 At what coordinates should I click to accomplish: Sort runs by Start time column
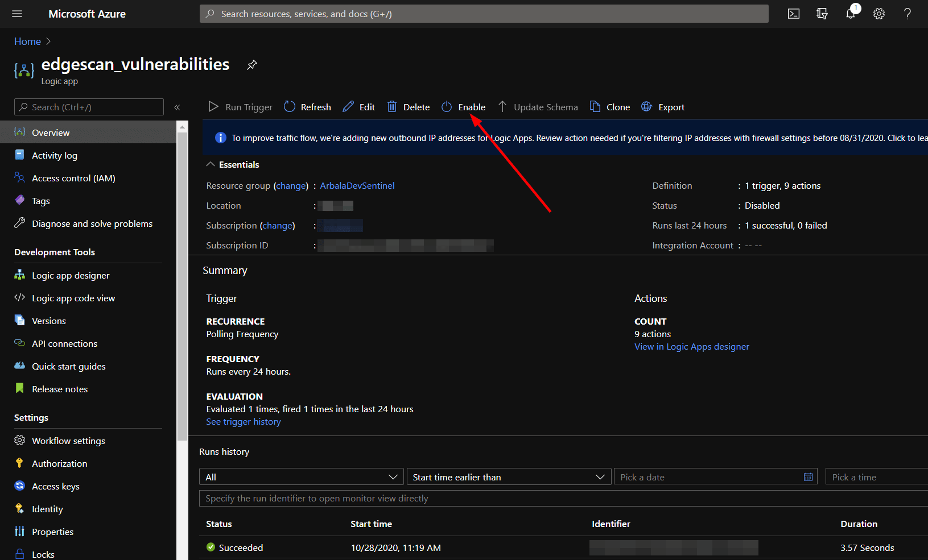[x=371, y=524]
